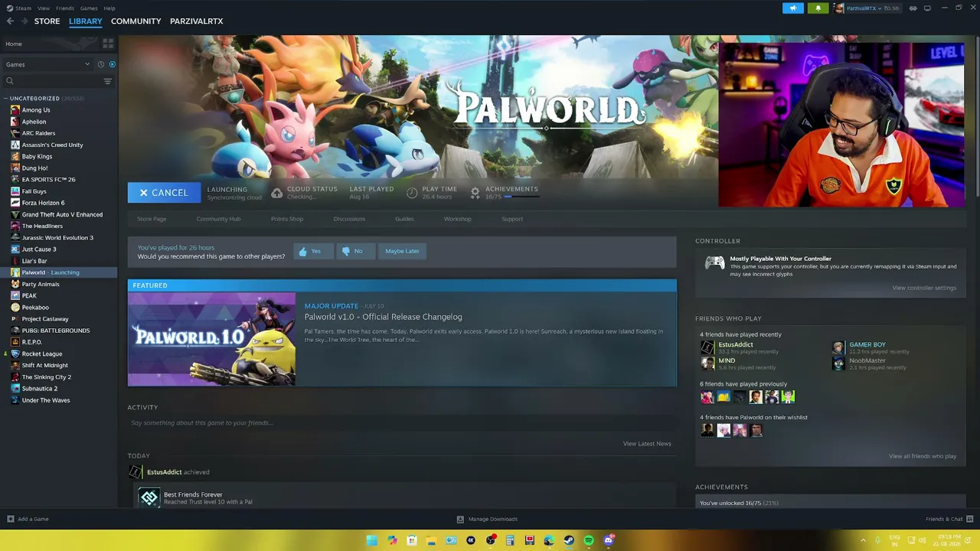The height and width of the screenshot is (551, 980).
Task: Choose No thumbs down recommendation
Action: [354, 251]
